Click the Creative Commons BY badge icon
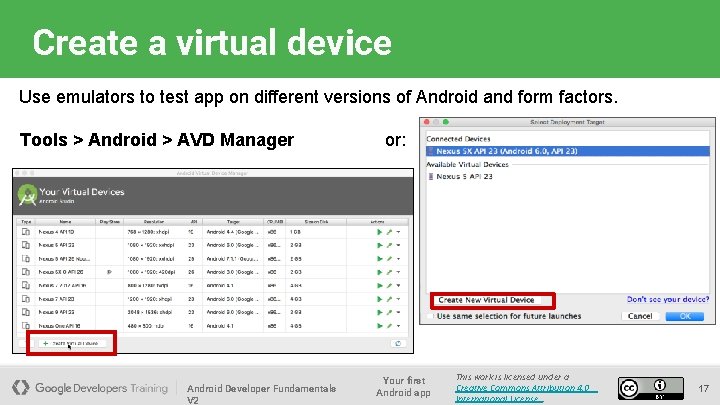 click(651, 388)
